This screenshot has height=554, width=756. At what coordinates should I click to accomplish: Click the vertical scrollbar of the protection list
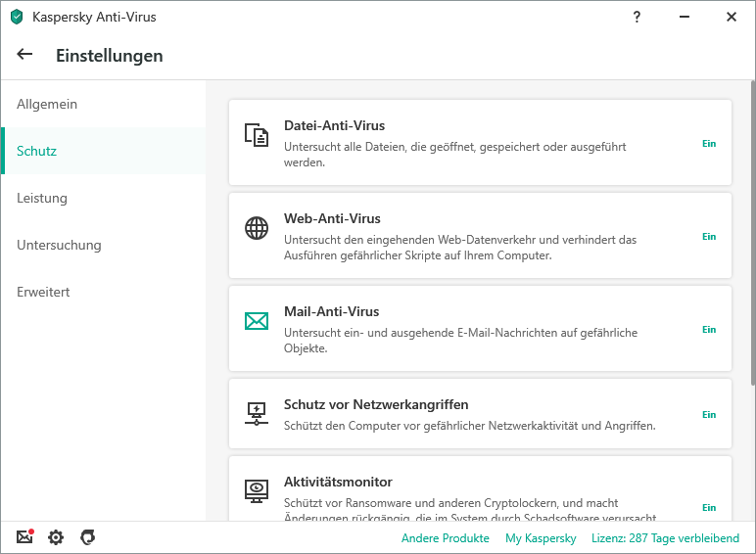pyautogui.click(x=751, y=235)
